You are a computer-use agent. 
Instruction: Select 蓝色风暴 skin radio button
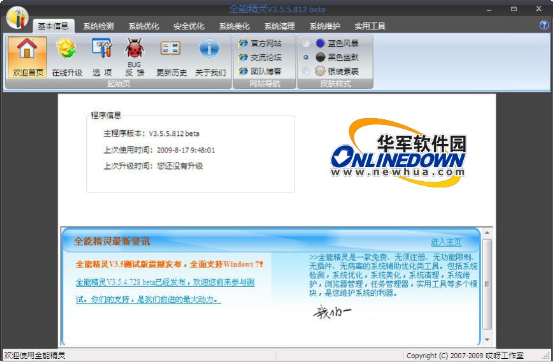306,43
